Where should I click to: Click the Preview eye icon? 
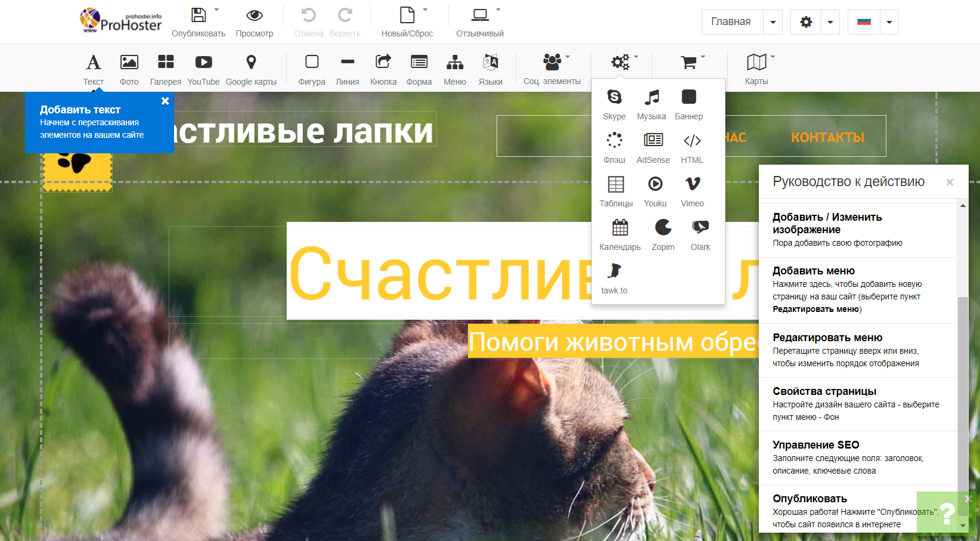(x=255, y=21)
